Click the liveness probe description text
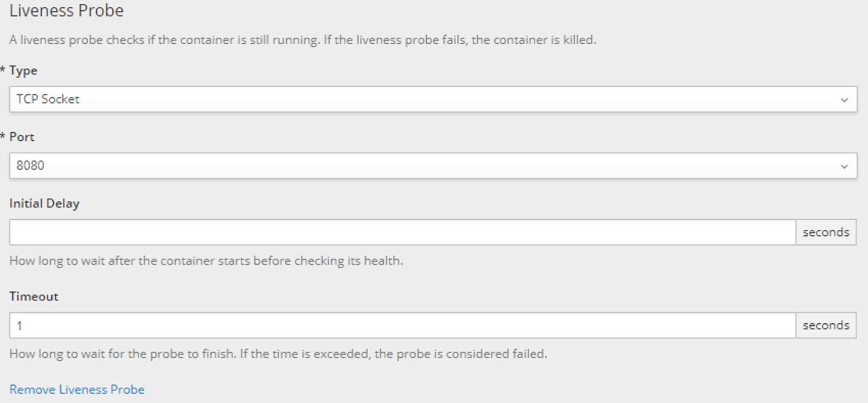The height and width of the screenshot is (403, 868). (303, 40)
